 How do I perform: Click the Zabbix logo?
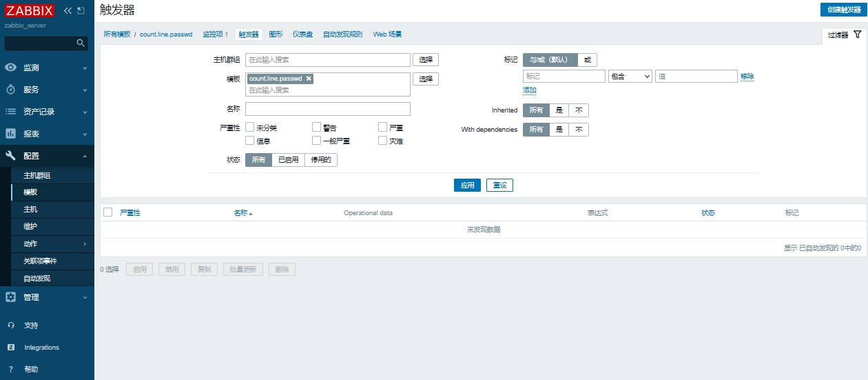[30, 10]
